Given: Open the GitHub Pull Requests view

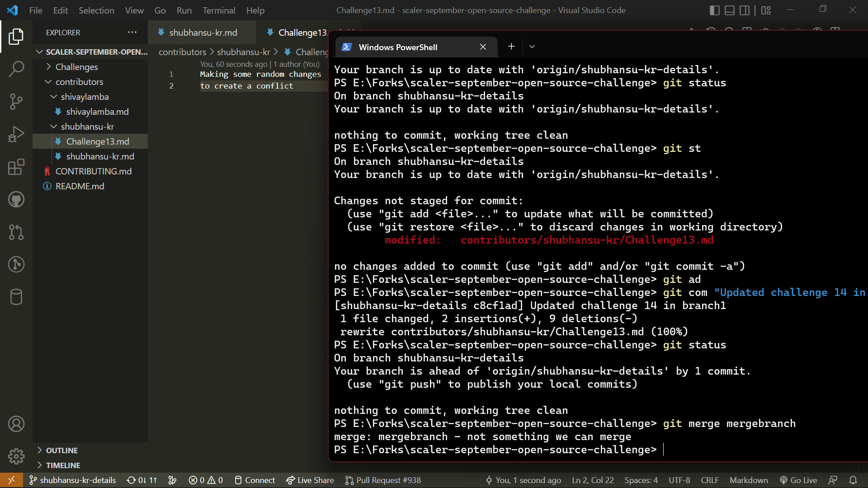Looking at the screenshot, I should [x=16, y=232].
